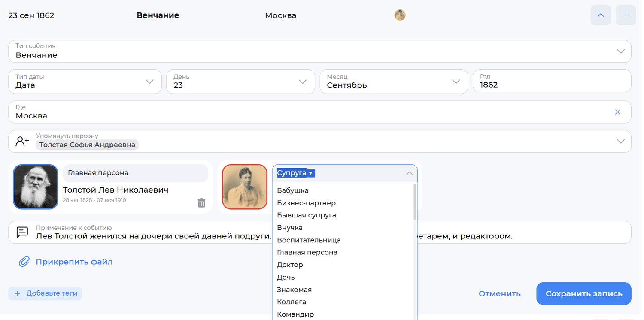Image resolution: width=644 pixels, height=320 pixels.
Task: Open the three-dots more options menu
Action: click(x=626, y=15)
